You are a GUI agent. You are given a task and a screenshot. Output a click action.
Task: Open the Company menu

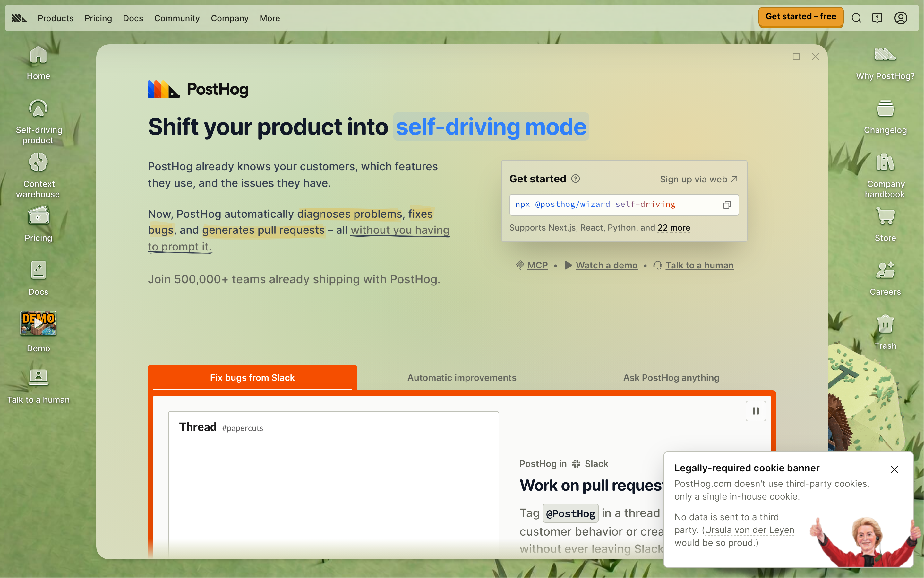click(x=229, y=18)
